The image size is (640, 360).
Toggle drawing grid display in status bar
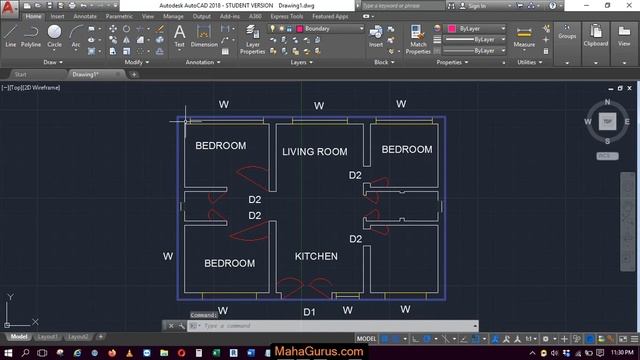point(384,339)
